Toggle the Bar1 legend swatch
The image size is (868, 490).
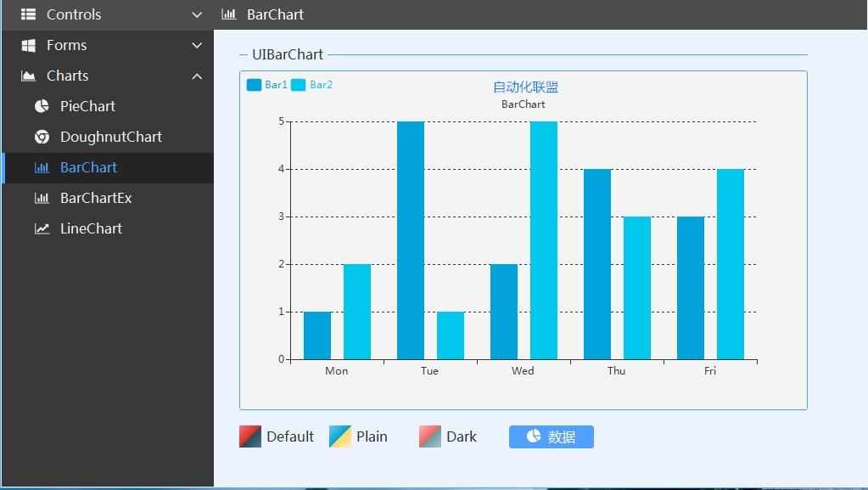click(254, 85)
